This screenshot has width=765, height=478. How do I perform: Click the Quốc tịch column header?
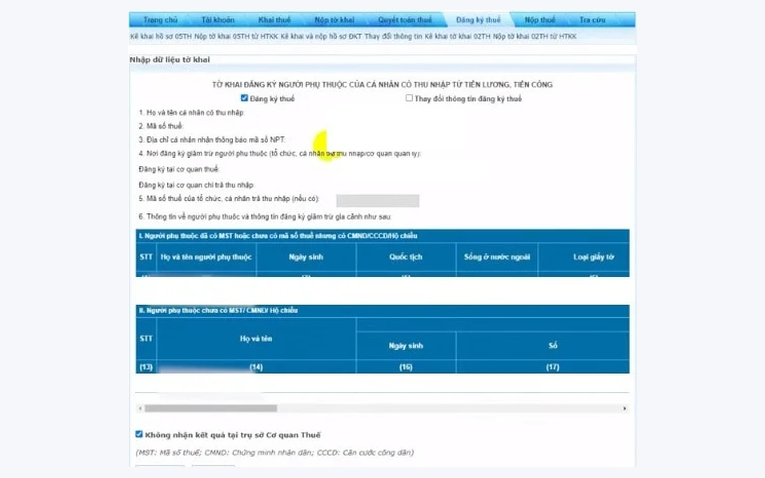405,257
